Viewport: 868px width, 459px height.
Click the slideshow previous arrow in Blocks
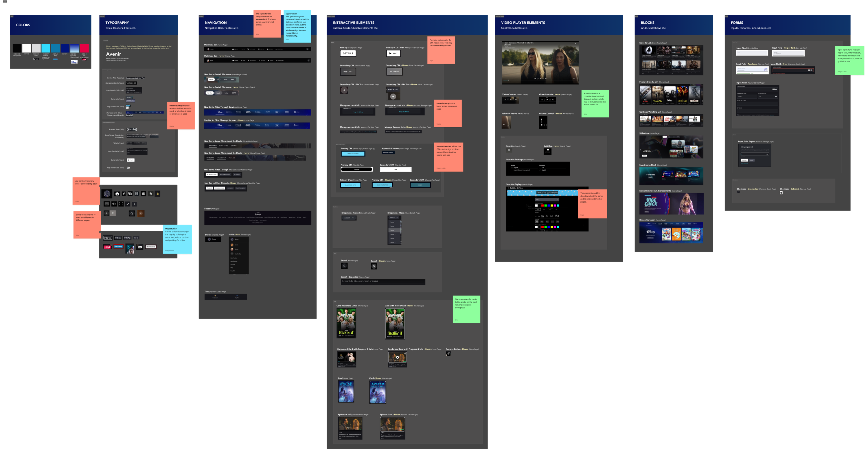641,149
